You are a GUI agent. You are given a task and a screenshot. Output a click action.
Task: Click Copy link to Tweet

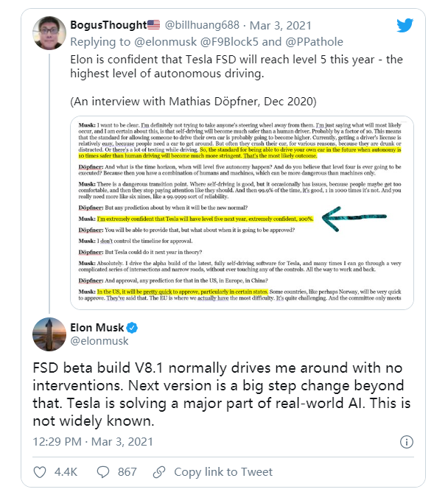point(223,471)
